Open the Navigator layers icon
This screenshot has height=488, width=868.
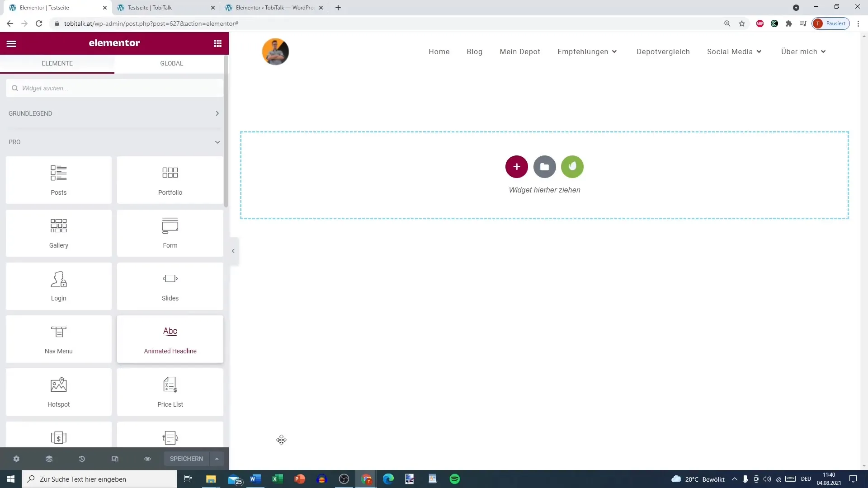coord(49,459)
